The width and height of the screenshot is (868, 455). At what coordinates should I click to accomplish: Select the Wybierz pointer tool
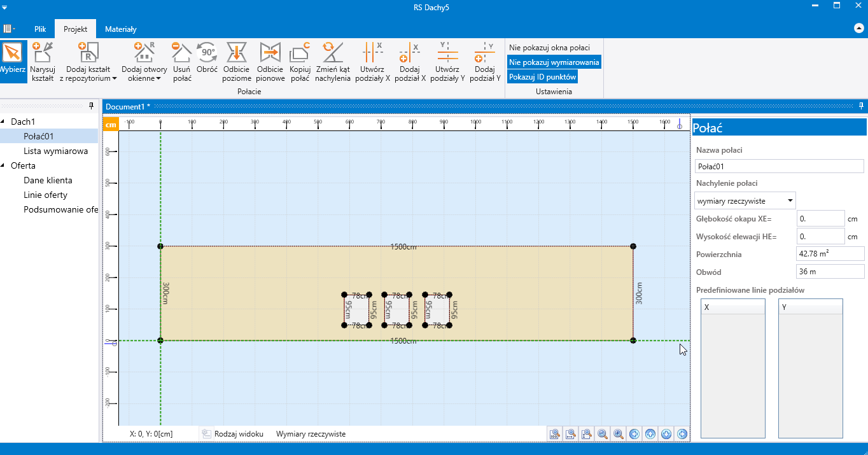(x=13, y=62)
